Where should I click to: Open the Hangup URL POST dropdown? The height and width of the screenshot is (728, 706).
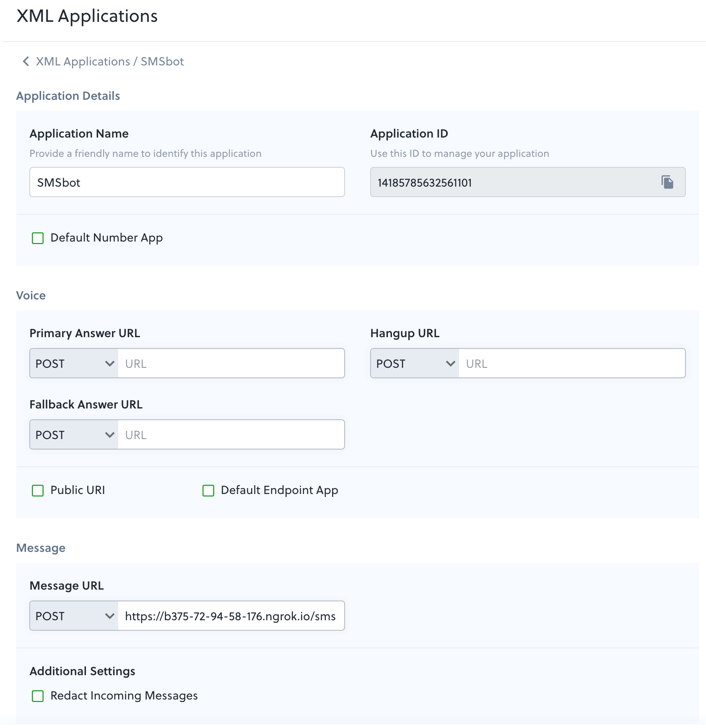point(414,363)
